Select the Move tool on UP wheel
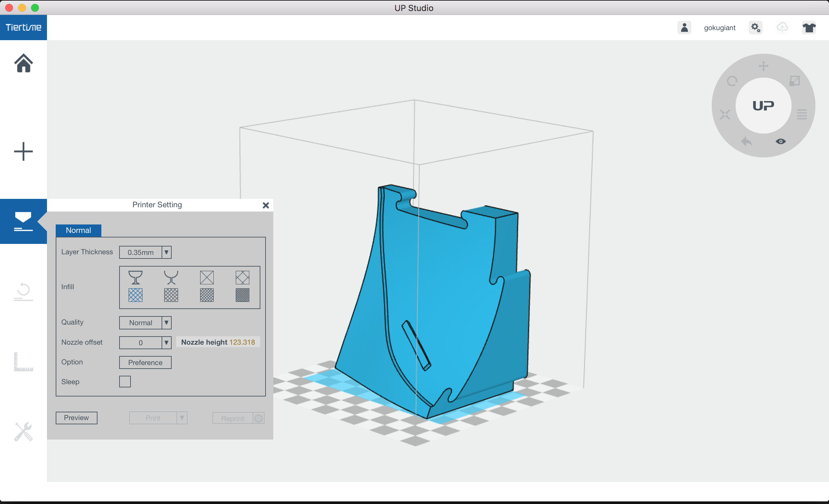Image resolution: width=829 pixels, height=504 pixels. [x=763, y=66]
